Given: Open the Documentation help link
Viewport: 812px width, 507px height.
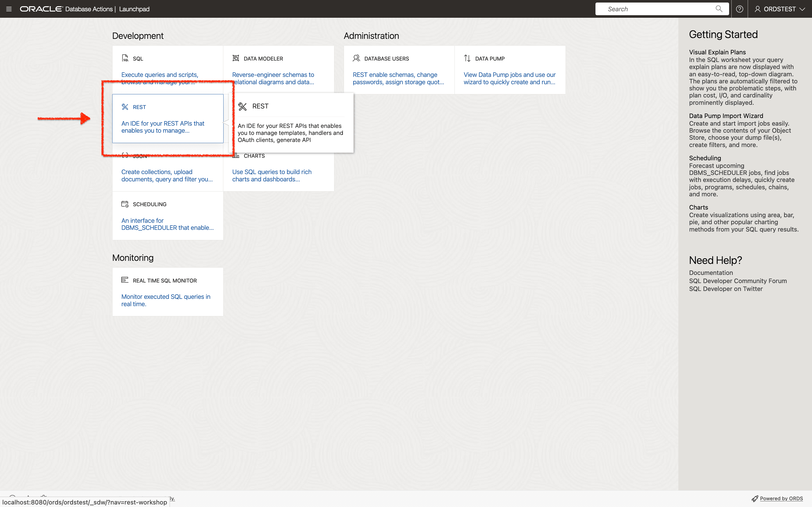Looking at the screenshot, I should [x=711, y=273].
